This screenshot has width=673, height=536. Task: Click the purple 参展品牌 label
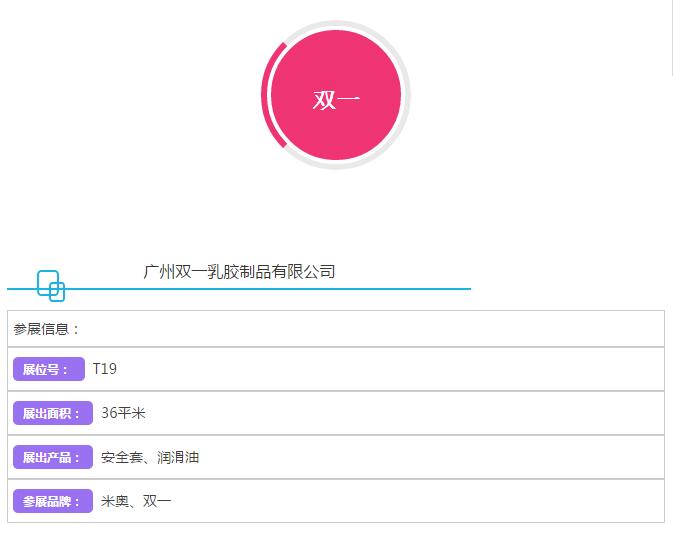pyautogui.click(x=51, y=501)
